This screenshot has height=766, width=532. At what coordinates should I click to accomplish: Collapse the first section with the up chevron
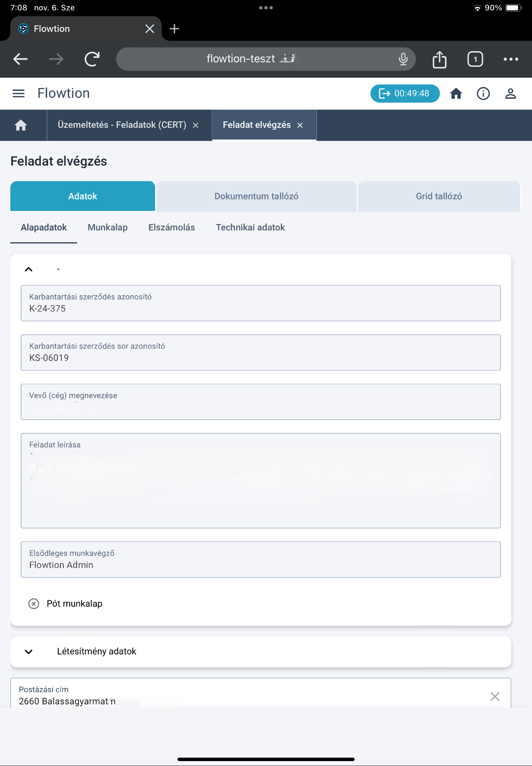pos(28,269)
